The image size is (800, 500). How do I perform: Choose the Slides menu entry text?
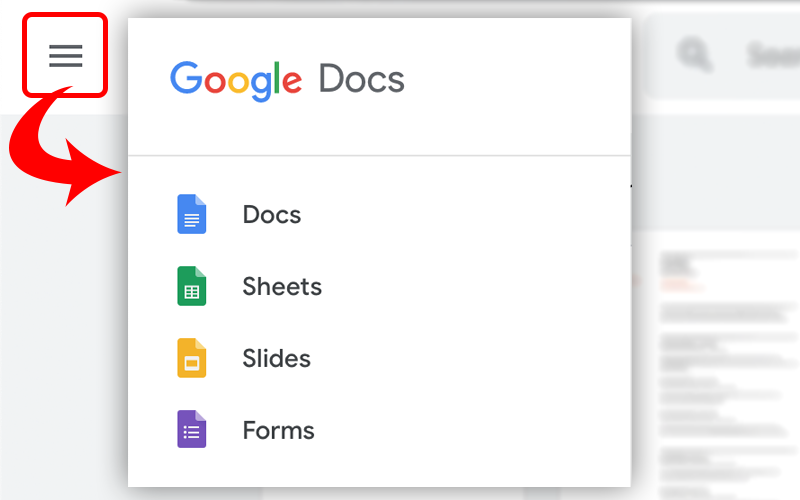(x=276, y=359)
